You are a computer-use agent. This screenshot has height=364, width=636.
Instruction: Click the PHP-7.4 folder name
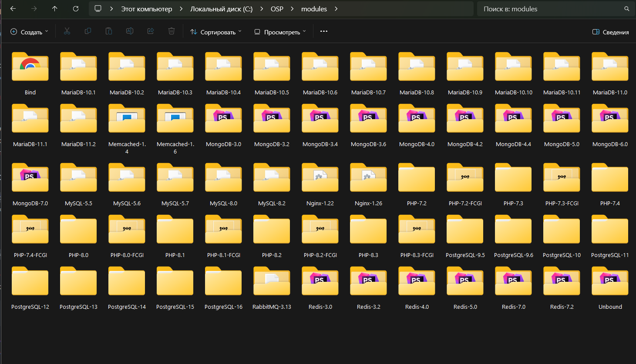pos(610,203)
